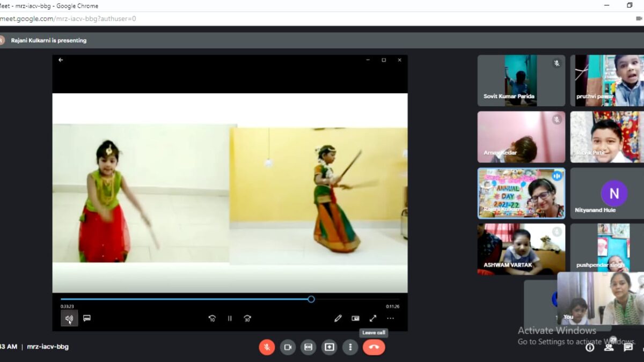Select Rajani Kulkarni's presenter video tile
Image resolution: width=644 pixels, height=362 pixels.
(521, 193)
